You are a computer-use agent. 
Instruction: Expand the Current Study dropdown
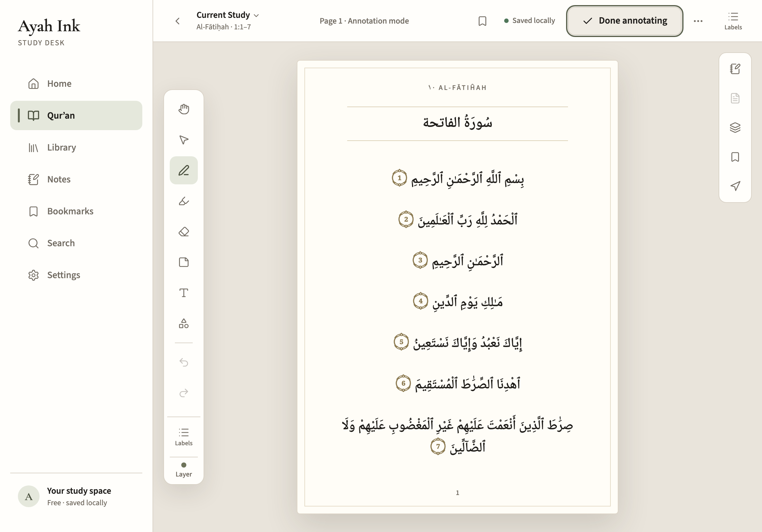[x=228, y=15]
